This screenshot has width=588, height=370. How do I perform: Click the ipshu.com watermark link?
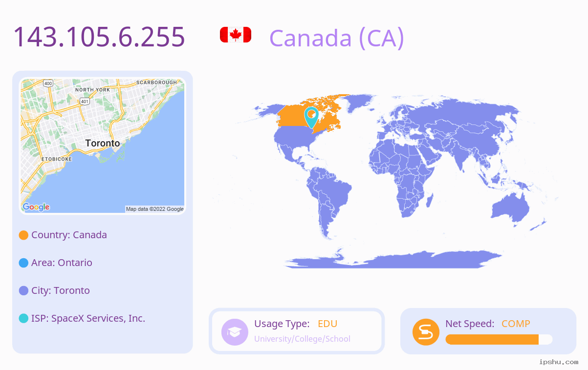coord(559,362)
